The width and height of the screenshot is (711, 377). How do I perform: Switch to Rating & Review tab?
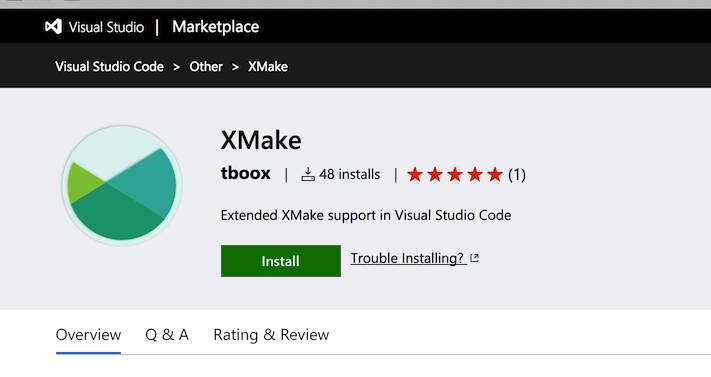tap(271, 335)
